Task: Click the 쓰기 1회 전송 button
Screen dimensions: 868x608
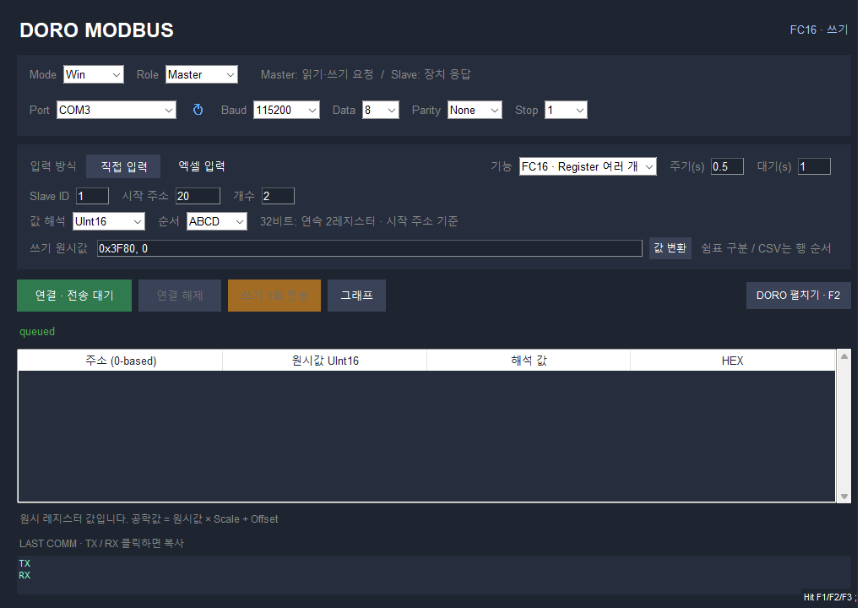Action: (274, 296)
